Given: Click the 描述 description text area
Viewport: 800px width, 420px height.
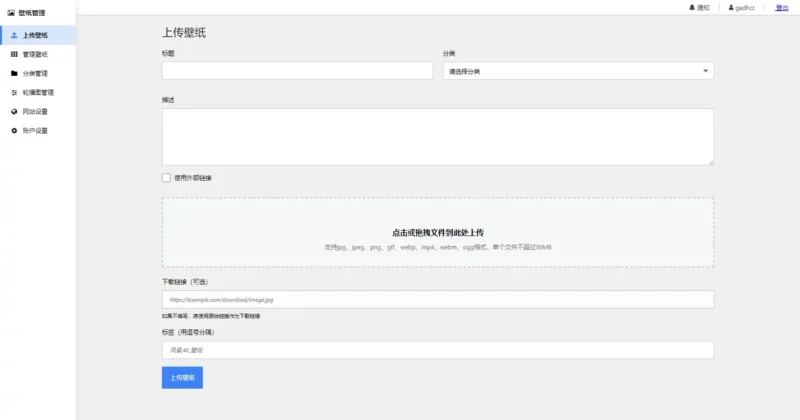Looking at the screenshot, I should pyautogui.click(x=437, y=136).
